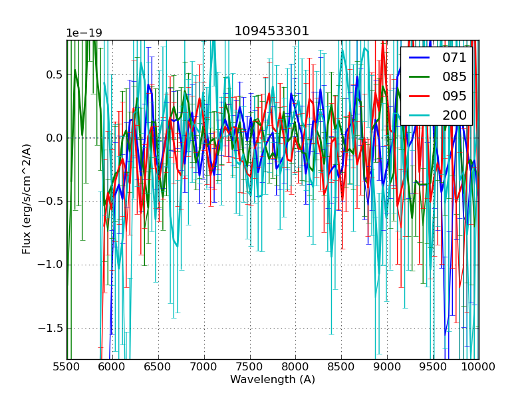The width and height of the screenshot is (532, 399).
Task: Click the 10000 x-axis tick label
Action: coord(478,367)
